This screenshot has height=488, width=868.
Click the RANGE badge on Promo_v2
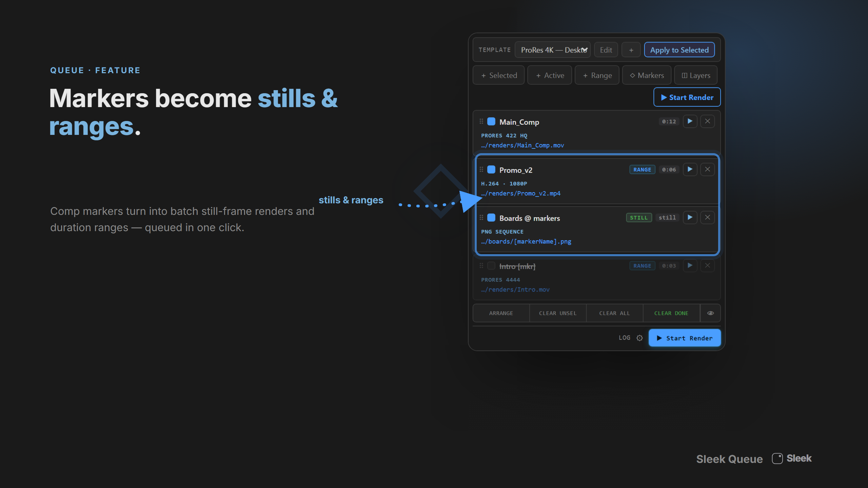click(x=642, y=170)
